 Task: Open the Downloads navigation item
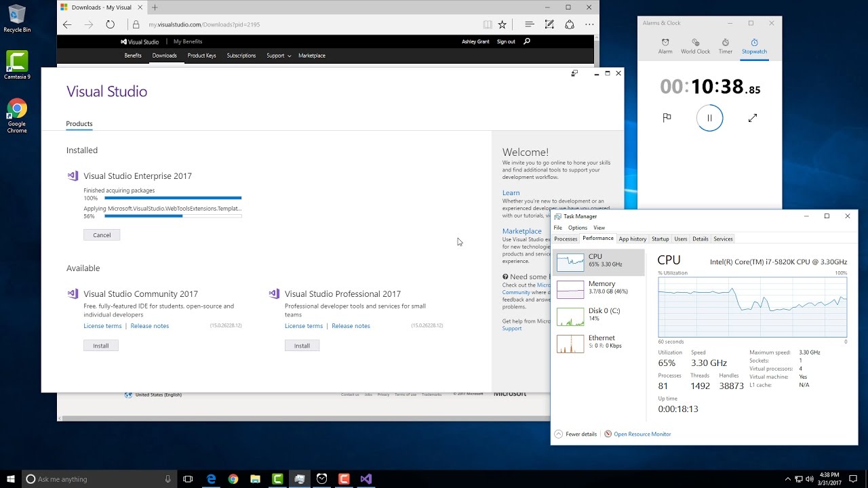(164, 56)
